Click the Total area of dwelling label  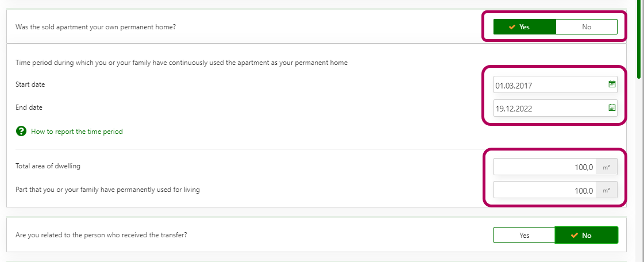click(x=48, y=166)
